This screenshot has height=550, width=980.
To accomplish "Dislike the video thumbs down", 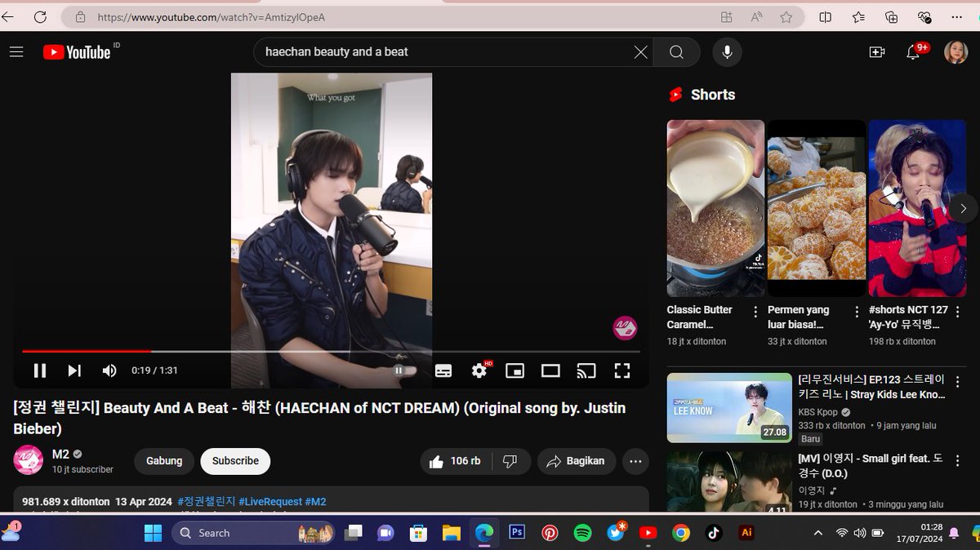I will (x=510, y=461).
